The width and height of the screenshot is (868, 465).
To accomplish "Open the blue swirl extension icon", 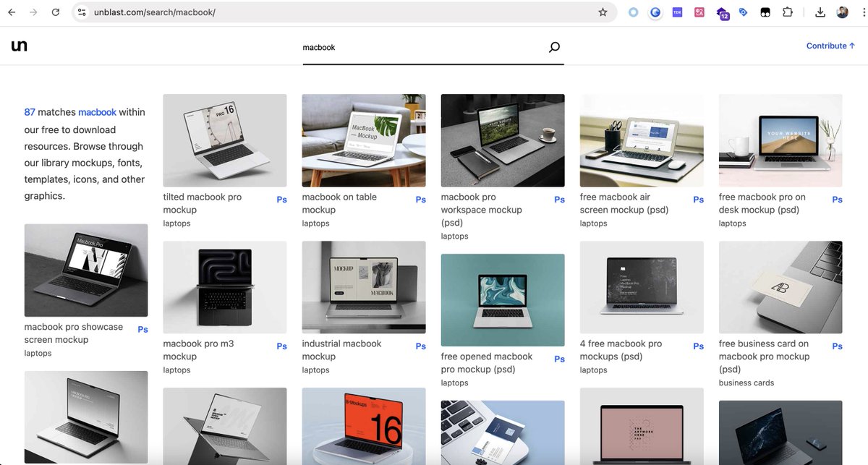I will click(655, 12).
